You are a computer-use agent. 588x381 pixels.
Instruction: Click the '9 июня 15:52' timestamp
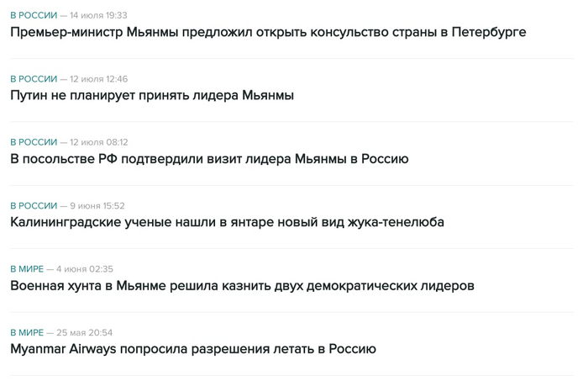click(x=97, y=205)
